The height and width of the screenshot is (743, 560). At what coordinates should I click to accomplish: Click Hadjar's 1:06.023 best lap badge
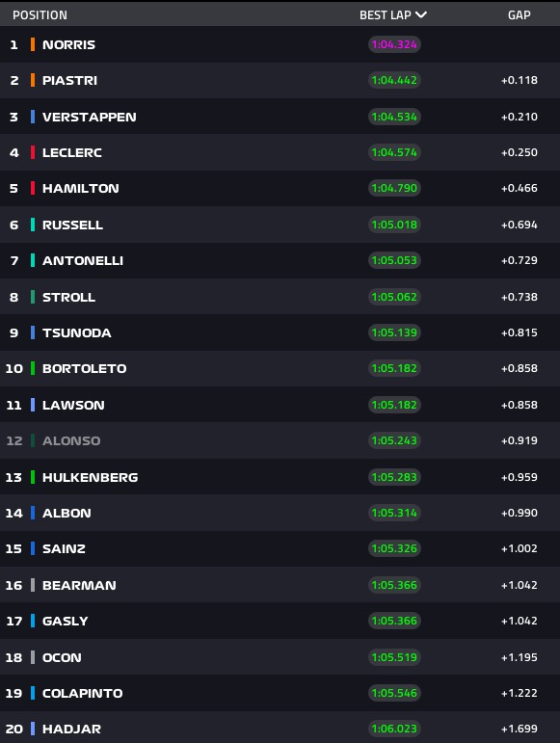394,729
